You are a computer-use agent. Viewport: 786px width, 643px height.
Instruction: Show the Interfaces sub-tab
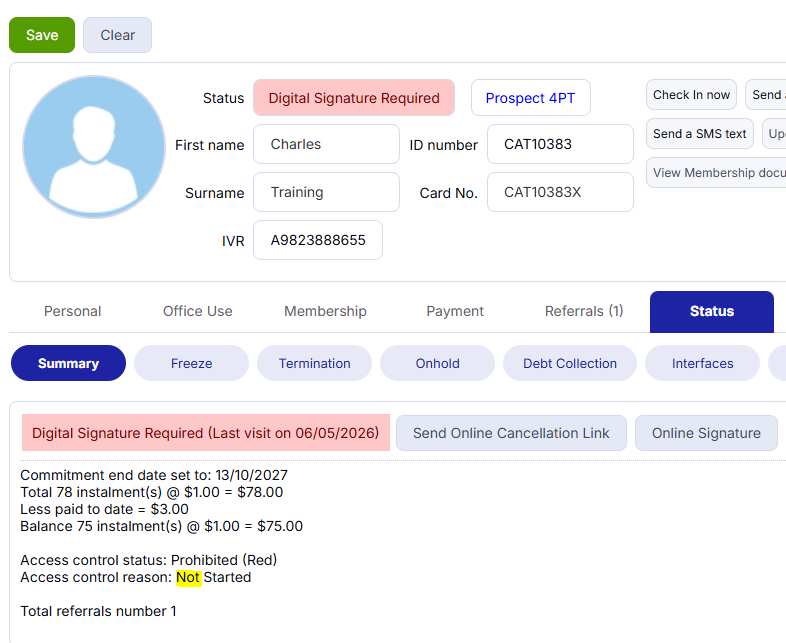[x=702, y=363]
